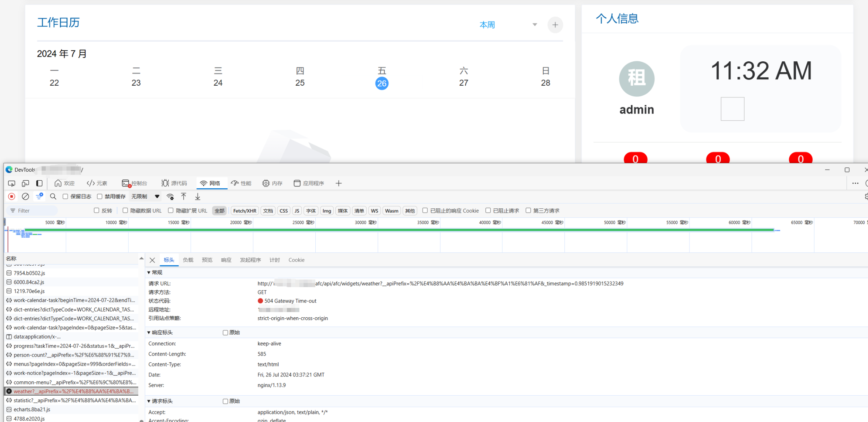Open network conditions wifi icon

170,197
